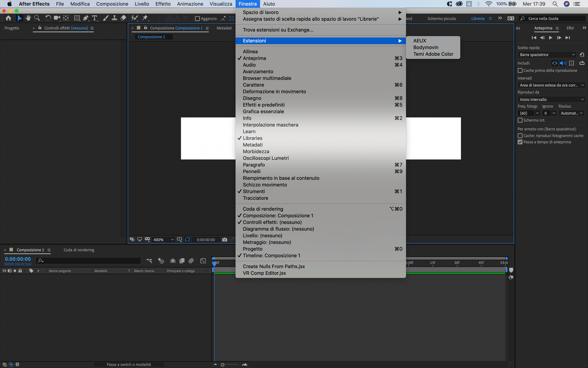Image resolution: width=588 pixels, height=368 pixels.
Task: Toggle the lock on Controlli effetti panel
Action: [x=40, y=28]
